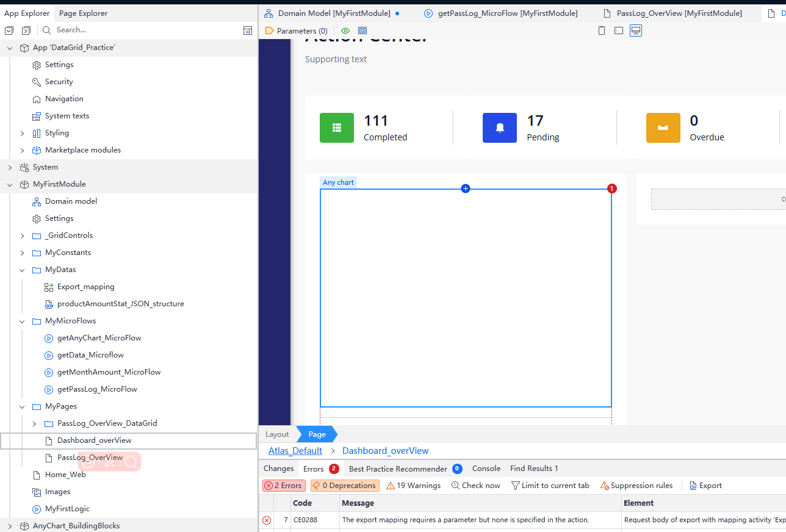The height and width of the screenshot is (532, 786).
Task: Switch to the App Explorer tab
Action: [27, 13]
